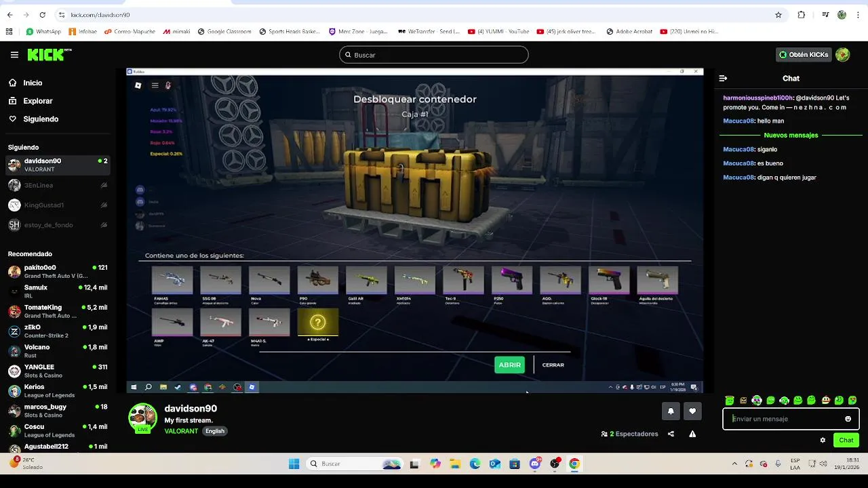Open Google Classroom bookmark

(x=224, y=31)
